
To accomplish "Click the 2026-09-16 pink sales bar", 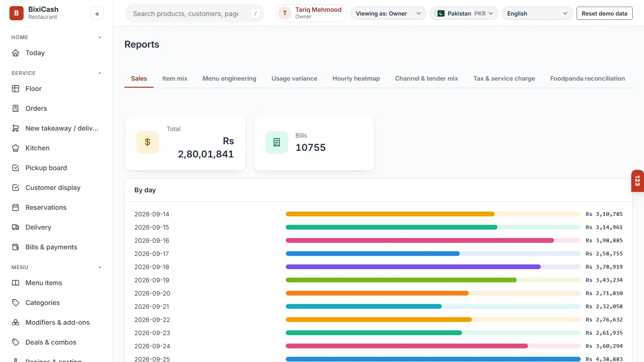I will [x=420, y=240].
